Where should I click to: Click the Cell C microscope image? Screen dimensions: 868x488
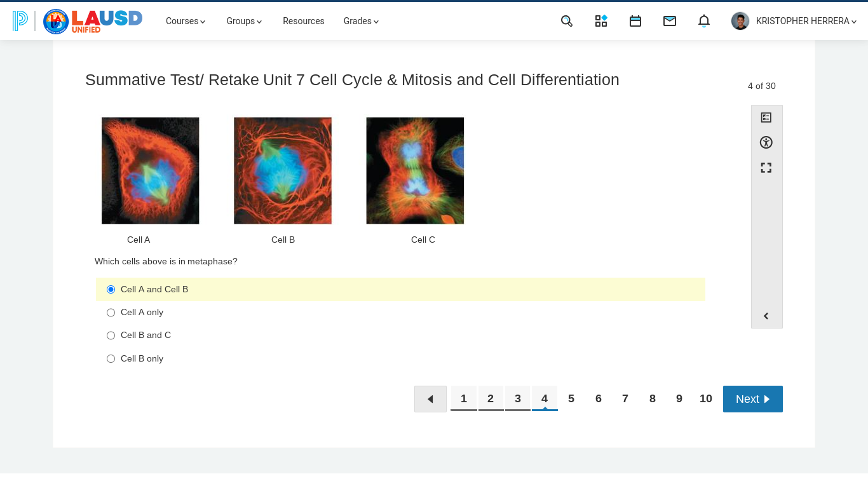tap(415, 170)
